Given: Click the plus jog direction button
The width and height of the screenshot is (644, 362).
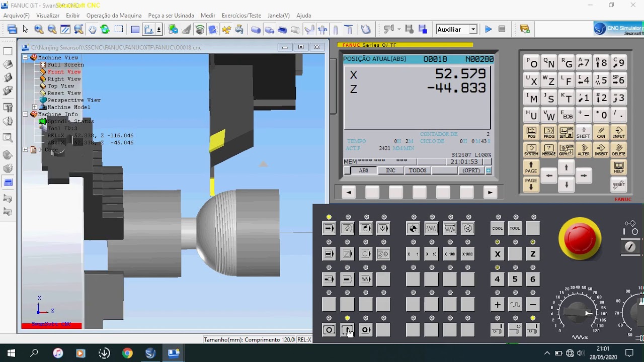Looking at the screenshot, I should (498, 305).
